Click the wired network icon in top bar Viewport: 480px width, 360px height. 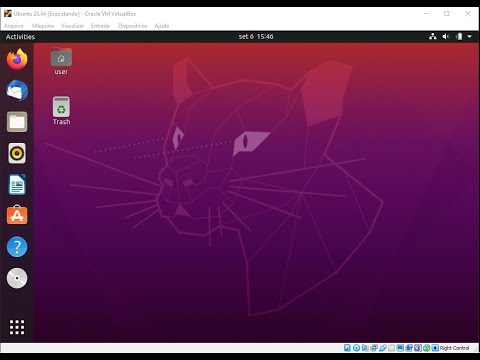(433, 36)
